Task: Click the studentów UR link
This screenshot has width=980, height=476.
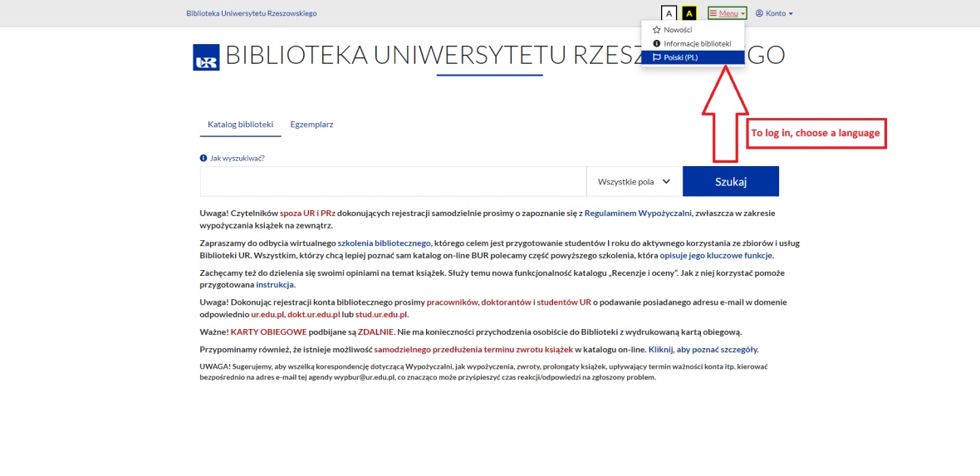Action: (564, 302)
